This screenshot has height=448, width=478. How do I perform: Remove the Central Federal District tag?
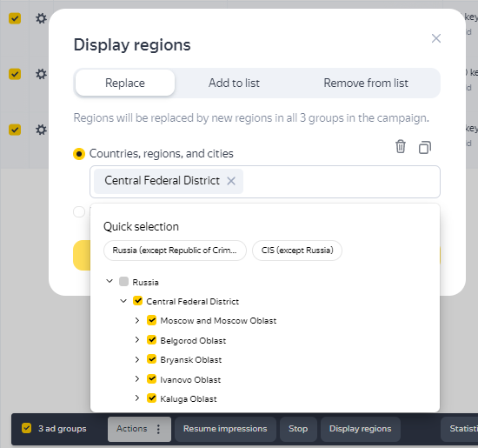tap(231, 181)
